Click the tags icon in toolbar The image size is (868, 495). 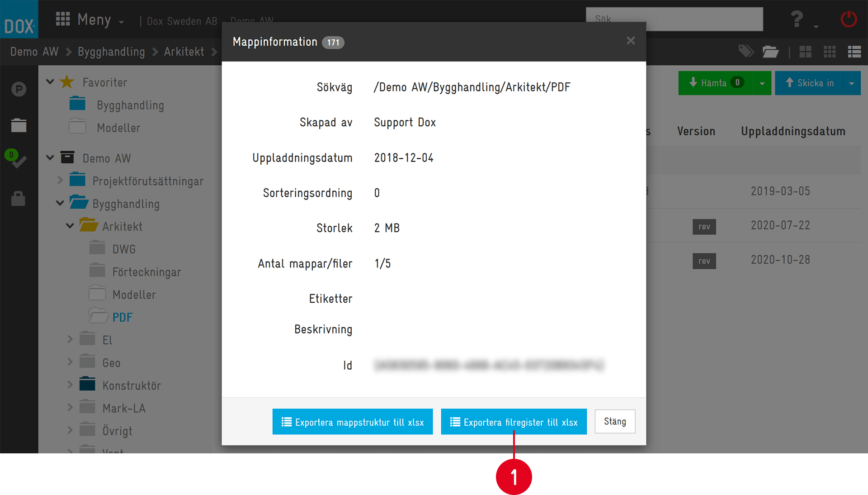(x=746, y=51)
